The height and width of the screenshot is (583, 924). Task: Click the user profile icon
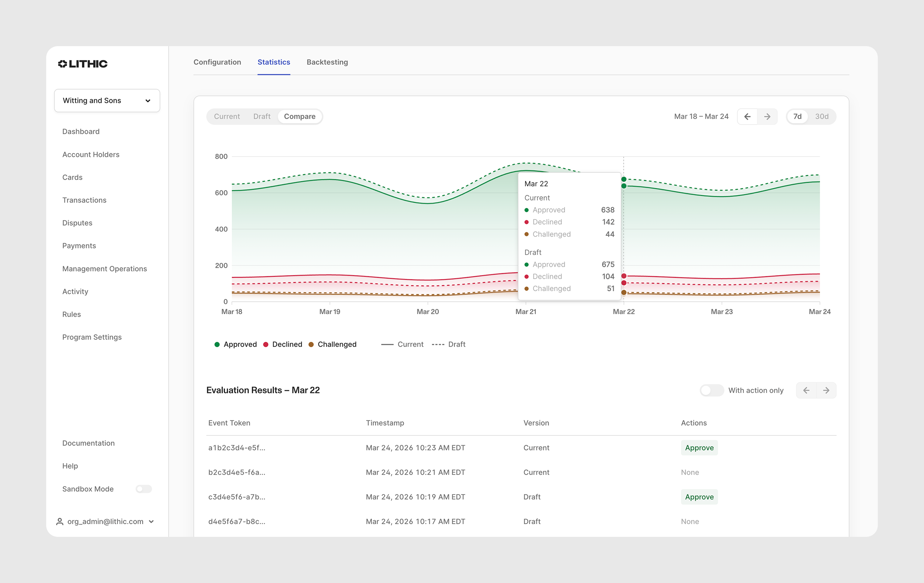click(x=60, y=521)
